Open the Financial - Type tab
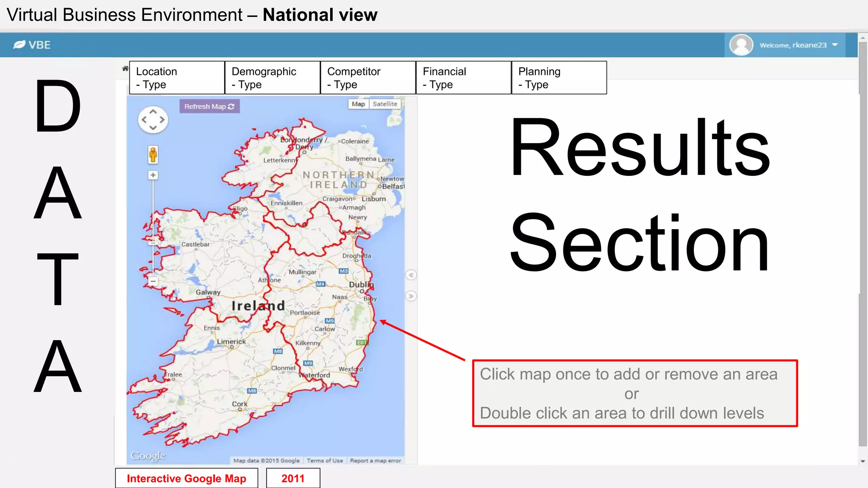Viewport: 868px width, 488px height. coord(463,78)
